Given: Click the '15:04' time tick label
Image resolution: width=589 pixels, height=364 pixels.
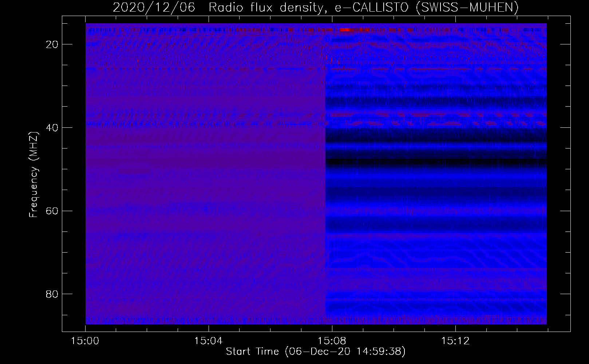Looking at the screenshot, I should point(209,341).
